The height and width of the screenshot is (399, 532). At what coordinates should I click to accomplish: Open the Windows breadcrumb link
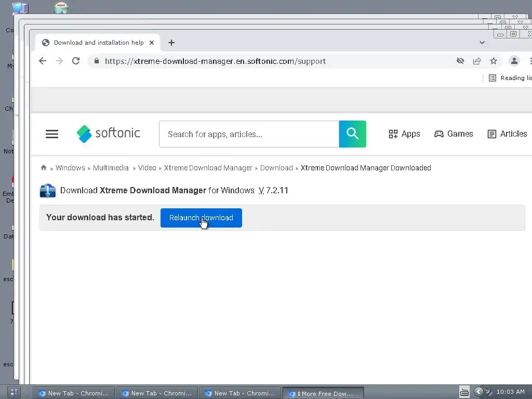click(70, 168)
